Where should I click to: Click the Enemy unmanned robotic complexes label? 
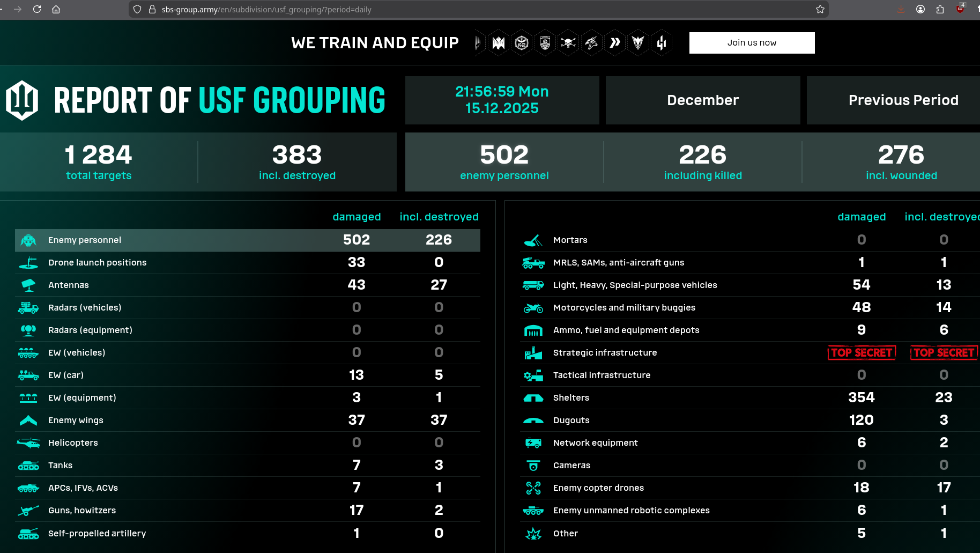[x=632, y=511]
